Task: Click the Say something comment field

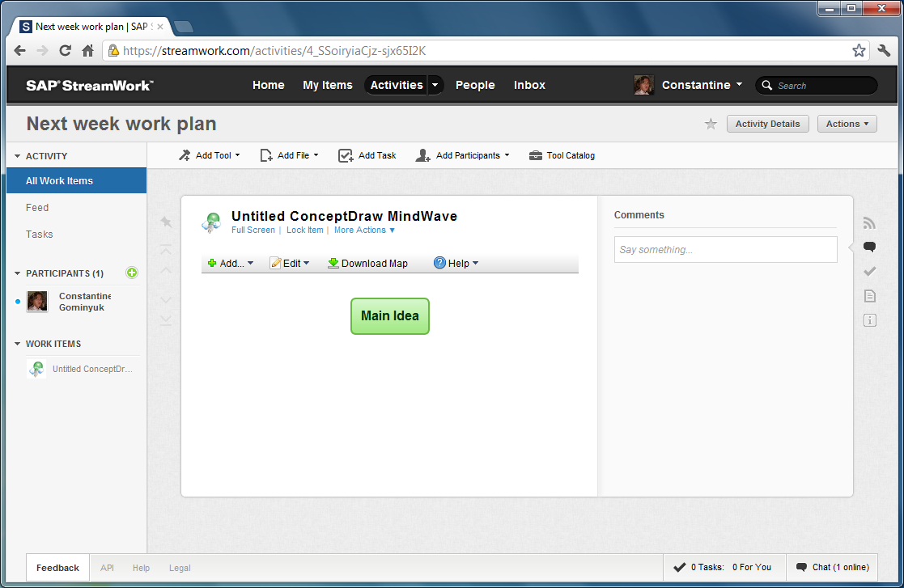Action: pyautogui.click(x=725, y=249)
